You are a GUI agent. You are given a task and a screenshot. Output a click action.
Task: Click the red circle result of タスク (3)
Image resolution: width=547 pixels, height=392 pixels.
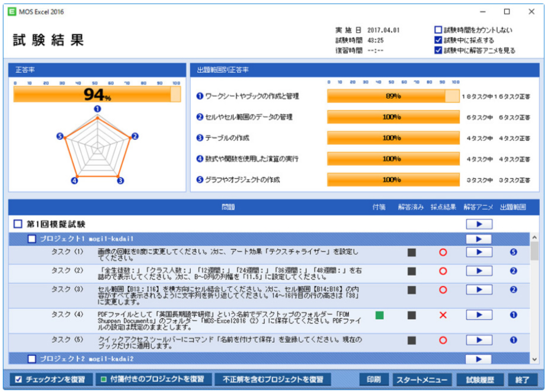click(443, 290)
